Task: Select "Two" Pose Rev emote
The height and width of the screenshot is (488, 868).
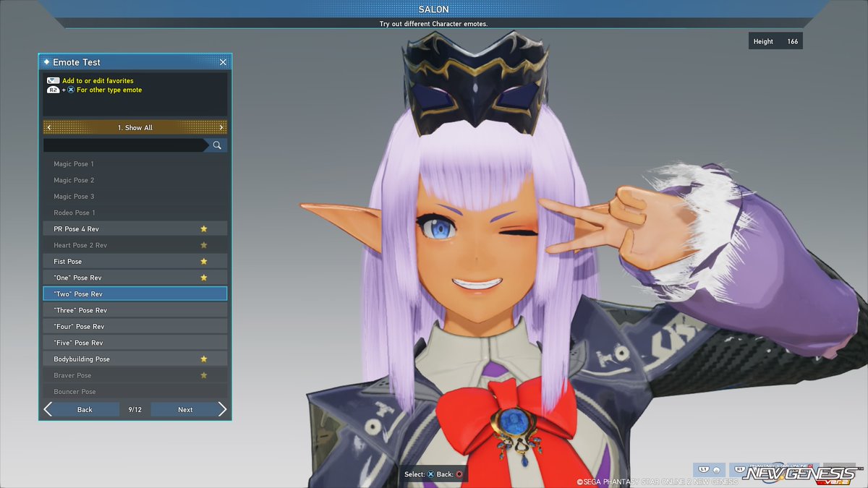Action: [135, 294]
